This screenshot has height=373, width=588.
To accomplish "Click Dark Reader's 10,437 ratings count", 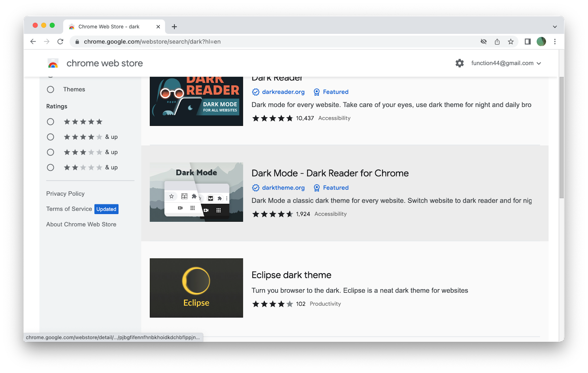I will click(305, 118).
